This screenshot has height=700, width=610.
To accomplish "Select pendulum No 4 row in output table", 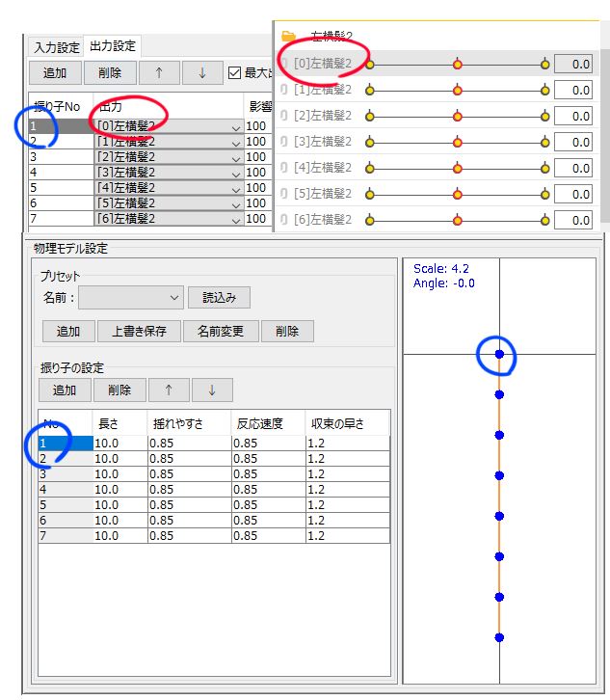I will click(x=61, y=173).
